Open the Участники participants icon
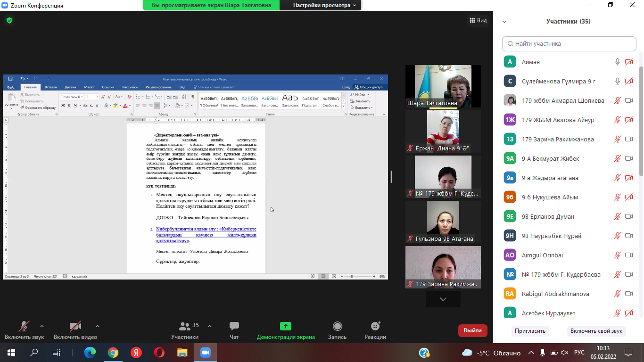Screen dimensions: 644x362 [185, 327]
